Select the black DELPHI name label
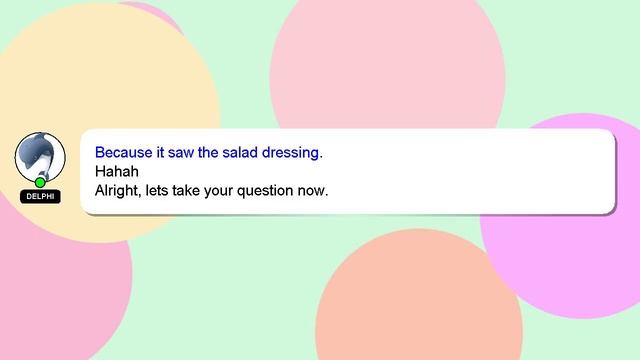This screenshot has height=360, width=640. [40, 196]
